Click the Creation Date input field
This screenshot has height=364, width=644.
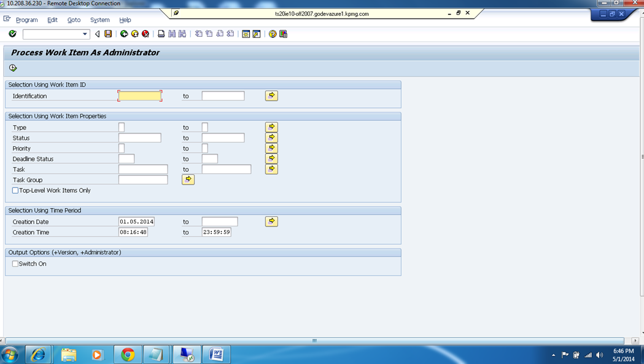pos(136,222)
